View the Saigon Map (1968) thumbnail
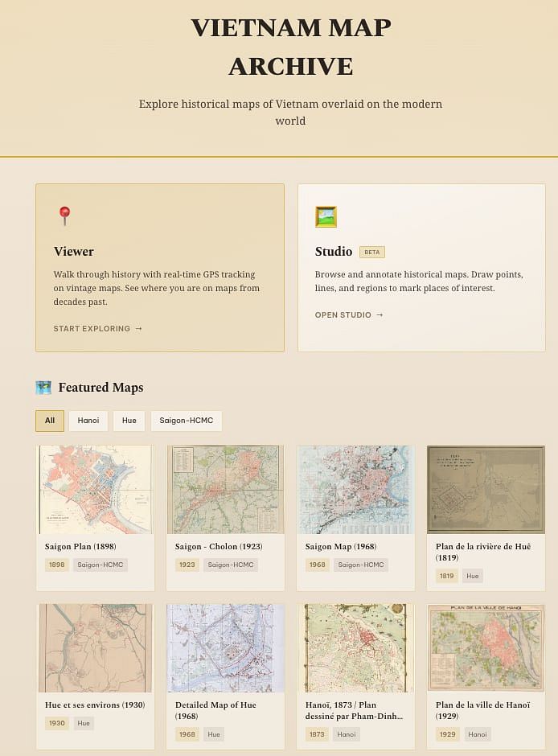 (355, 489)
